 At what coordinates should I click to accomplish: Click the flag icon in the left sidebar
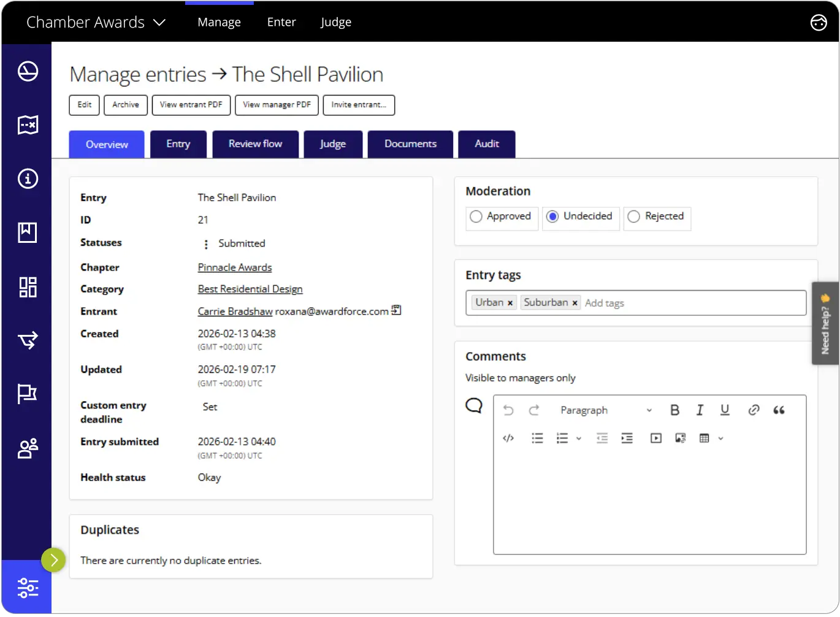click(28, 394)
